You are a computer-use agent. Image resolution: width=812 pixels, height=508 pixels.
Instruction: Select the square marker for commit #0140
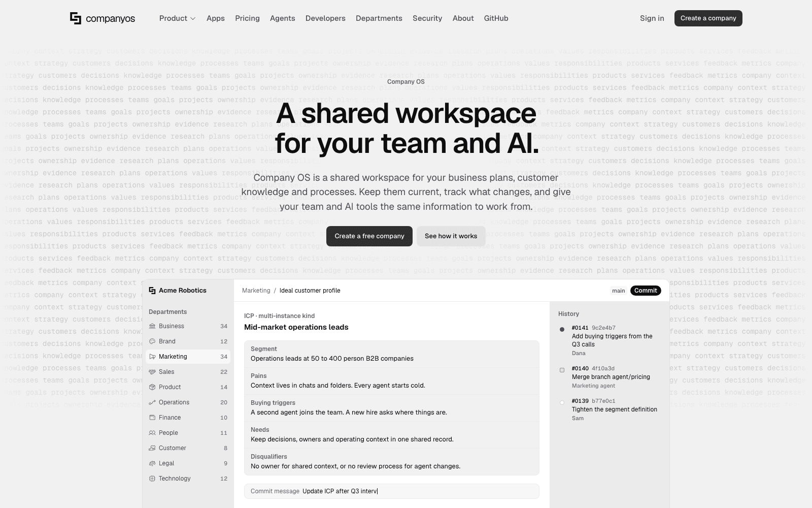(562, 370)
